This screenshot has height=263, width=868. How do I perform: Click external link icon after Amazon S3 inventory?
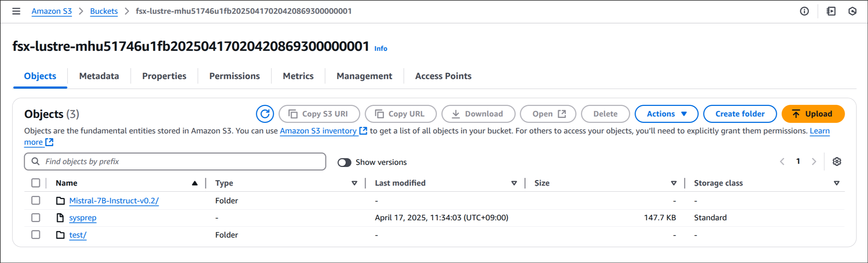point(363,131)
